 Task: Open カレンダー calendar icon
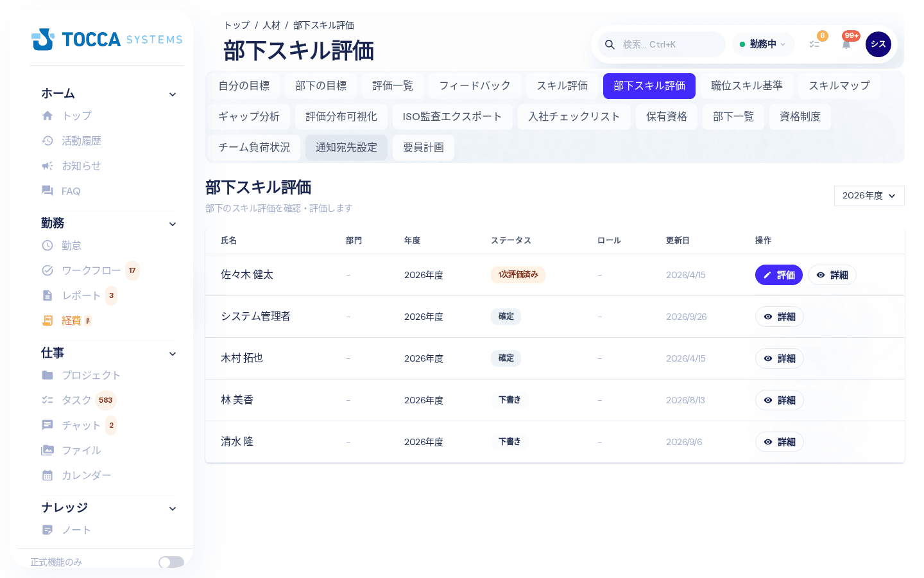[x=47, y=475]
